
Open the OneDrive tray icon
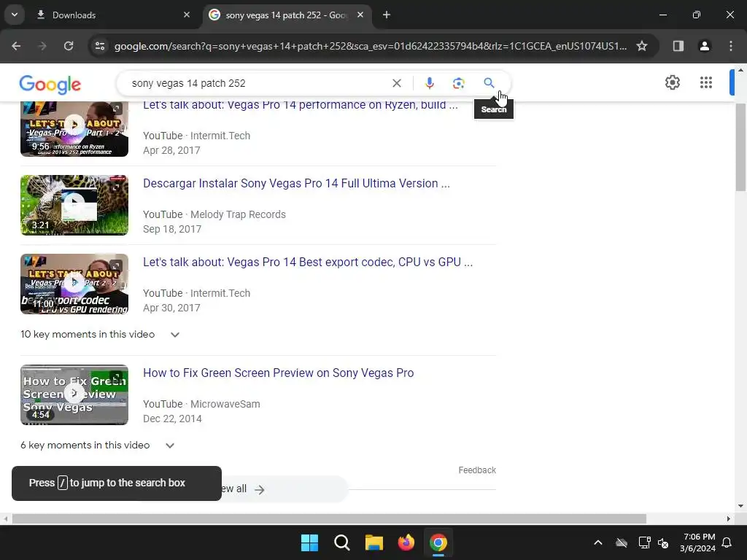click(x=622, y=542)
